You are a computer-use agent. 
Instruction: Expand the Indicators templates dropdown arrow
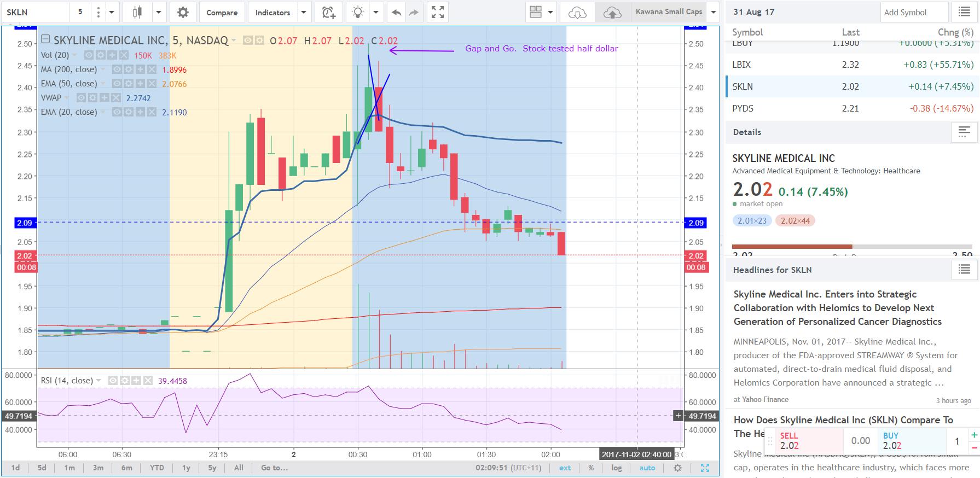(x=304, y=12)
